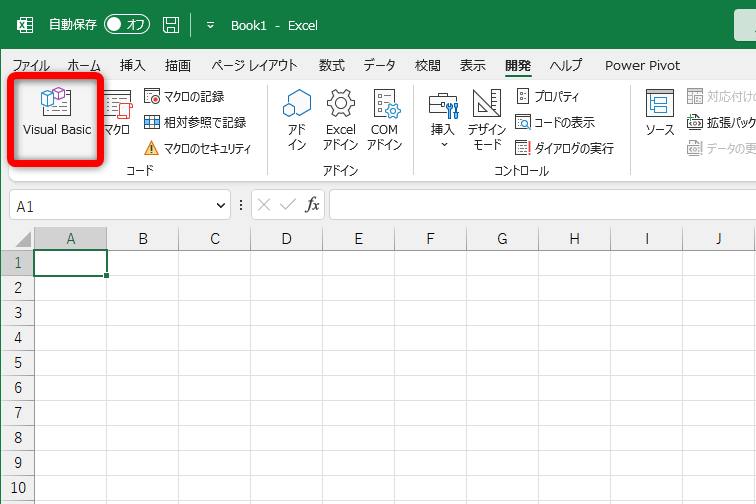The width and height of the screenshot is (756, 504).
Task: Click the formula bar input field
Action: tap(542, 205)
